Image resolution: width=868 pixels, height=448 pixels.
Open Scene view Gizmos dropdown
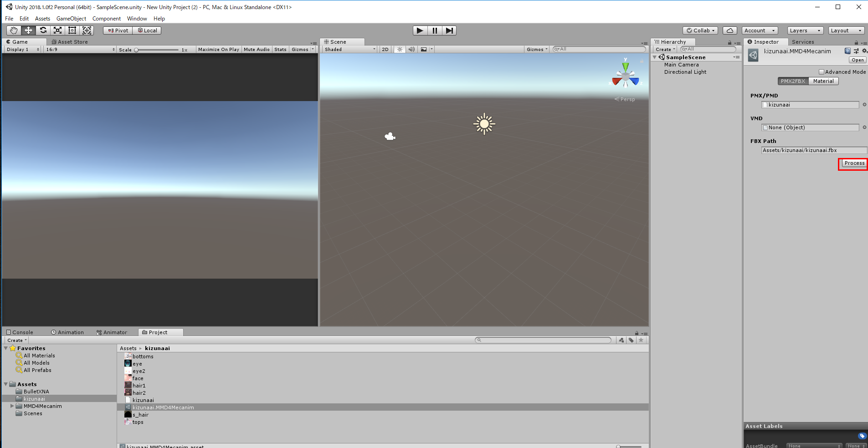point(537,49)
